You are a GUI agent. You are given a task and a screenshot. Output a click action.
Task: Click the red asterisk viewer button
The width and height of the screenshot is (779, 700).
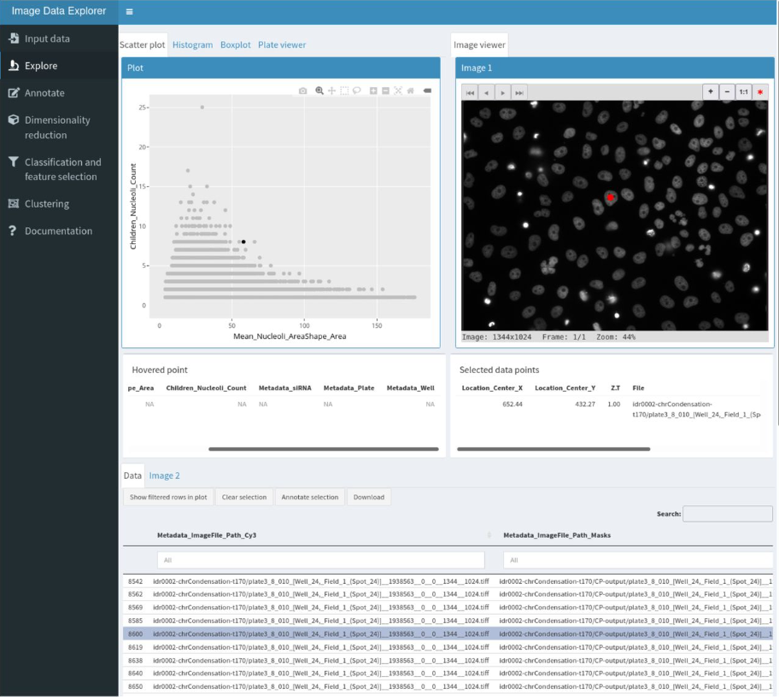tap(760, 91)
